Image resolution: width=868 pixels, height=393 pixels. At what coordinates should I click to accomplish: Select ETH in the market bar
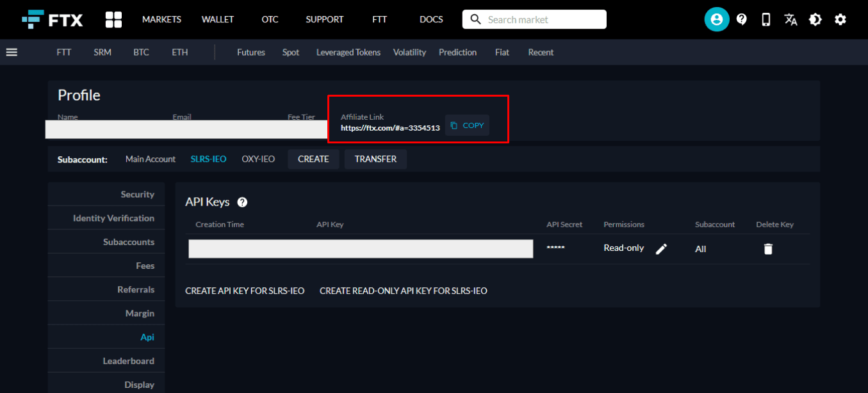tap(180, 52)
